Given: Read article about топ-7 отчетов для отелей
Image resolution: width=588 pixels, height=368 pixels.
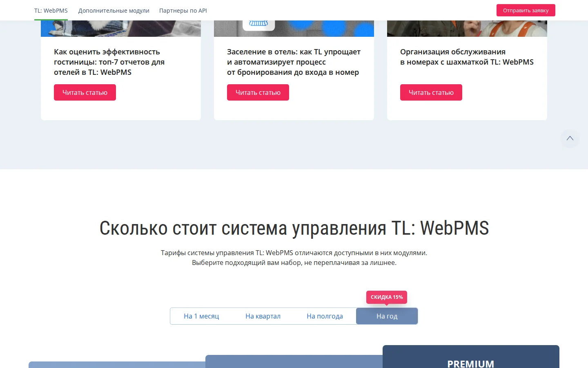Looking at the screenshot, I should 85,92.
